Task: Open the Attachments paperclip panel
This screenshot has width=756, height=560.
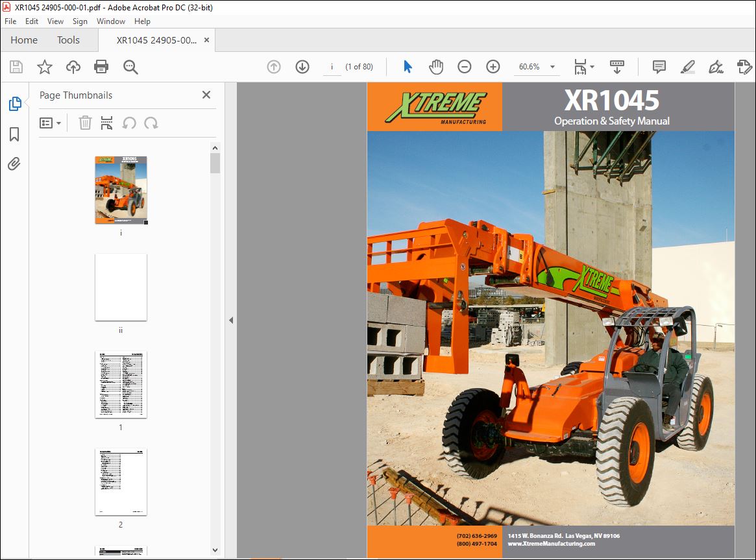Action: pos(14,164)
